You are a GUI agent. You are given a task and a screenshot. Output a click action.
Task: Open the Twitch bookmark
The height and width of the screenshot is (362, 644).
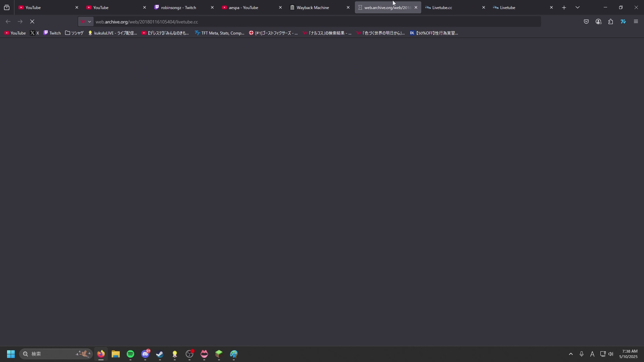coord(52,33)
